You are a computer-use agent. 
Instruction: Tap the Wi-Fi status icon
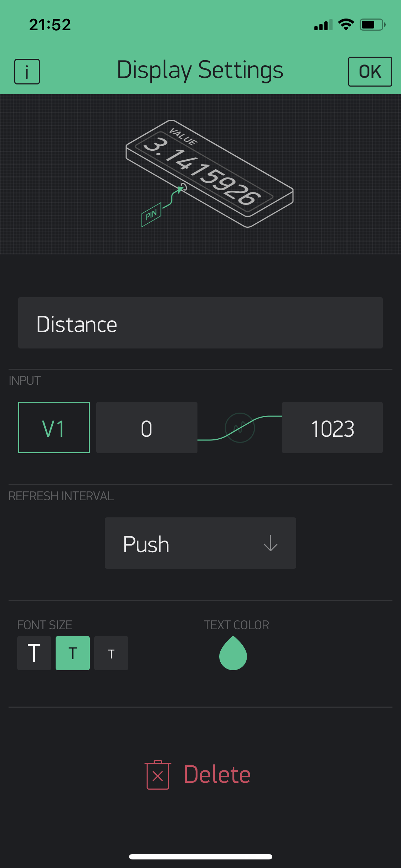346,25
